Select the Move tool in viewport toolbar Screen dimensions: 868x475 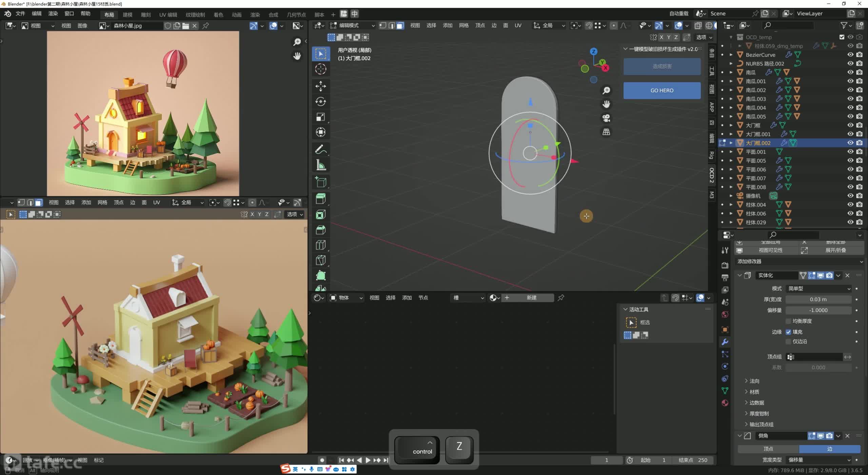320,86
